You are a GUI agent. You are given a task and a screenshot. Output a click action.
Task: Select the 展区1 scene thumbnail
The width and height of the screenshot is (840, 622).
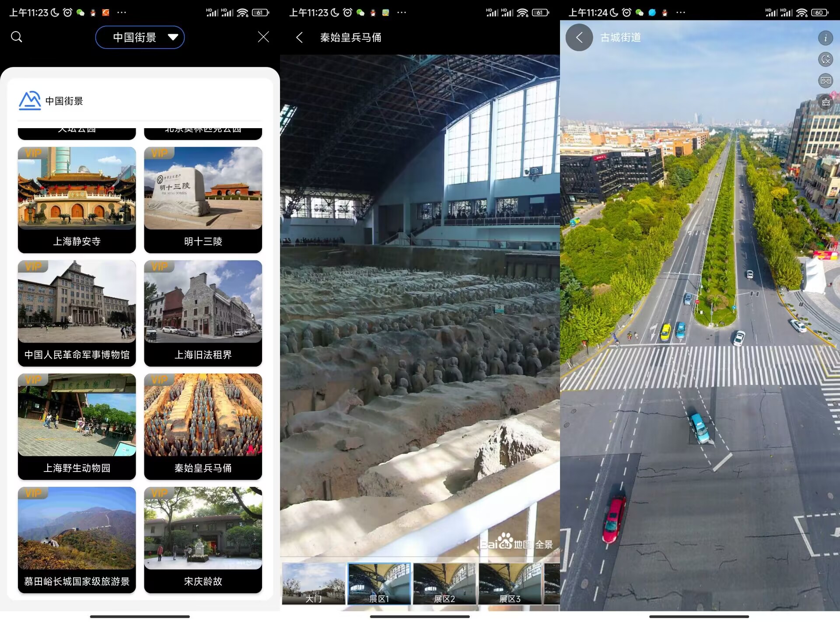click(379, 584)
